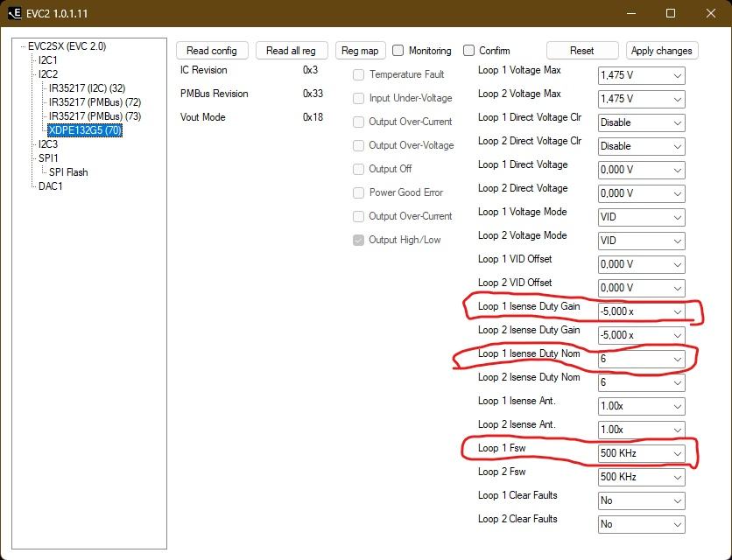The width and height of the screenshot is (732, 560).
Task: Open the Loop 2 VID Offset dropdown
Action: [642, 288]
